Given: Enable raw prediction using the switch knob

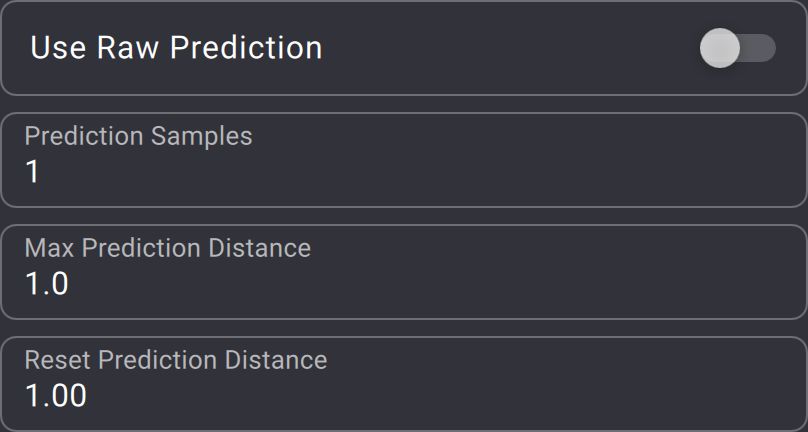Looking at the screenshot, I should pos(720,48).
